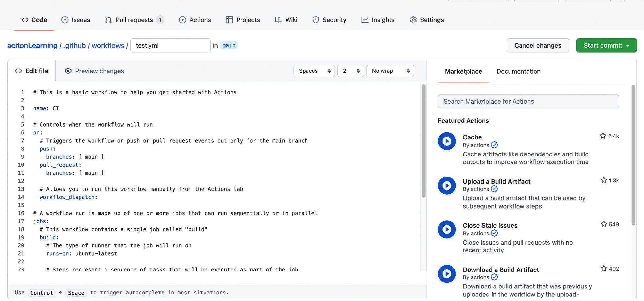Click the Preview changes eye icon

(x=68, y=71)
